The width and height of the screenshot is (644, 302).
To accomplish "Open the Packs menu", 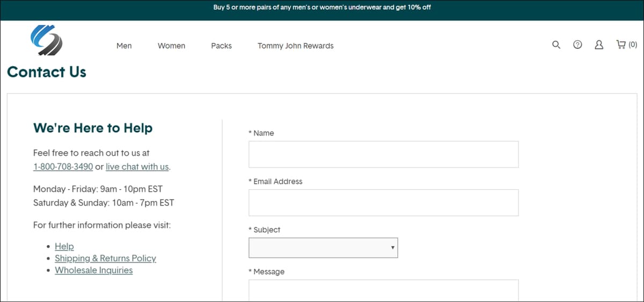I will coord(221,46).
